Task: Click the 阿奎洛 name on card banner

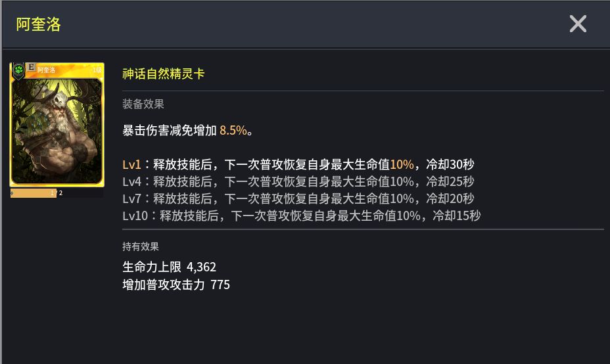Action: [47, 70]
